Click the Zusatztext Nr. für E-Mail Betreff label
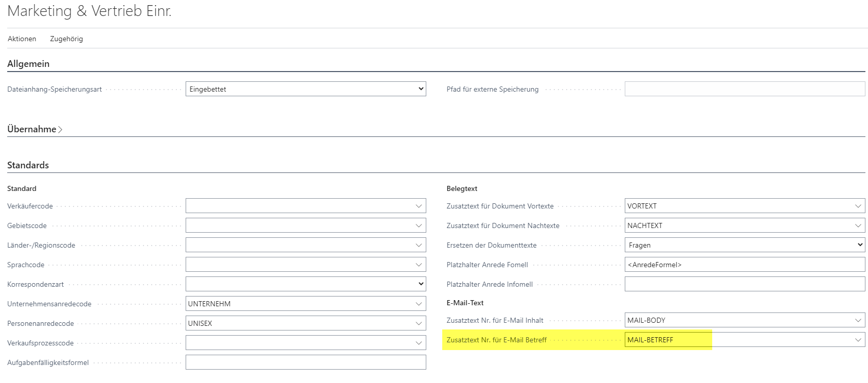868x383 pixels. (496, 340)
